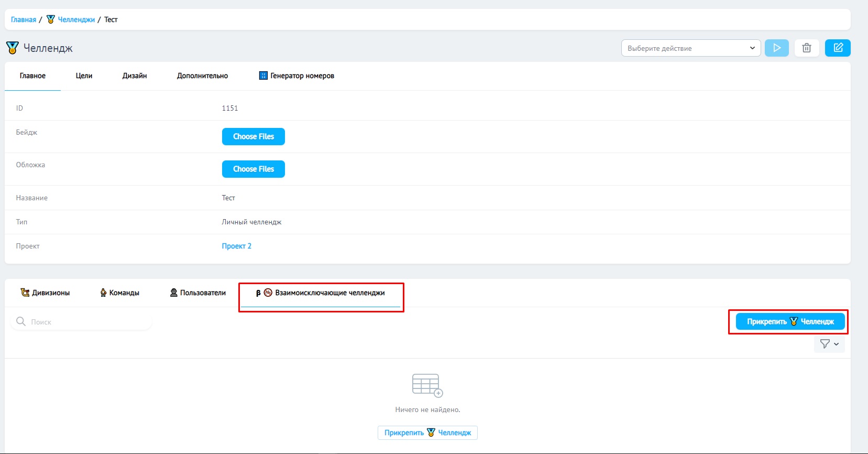Open the Команды tab
The width and height of the screenshot is (868, 454).
119,293
